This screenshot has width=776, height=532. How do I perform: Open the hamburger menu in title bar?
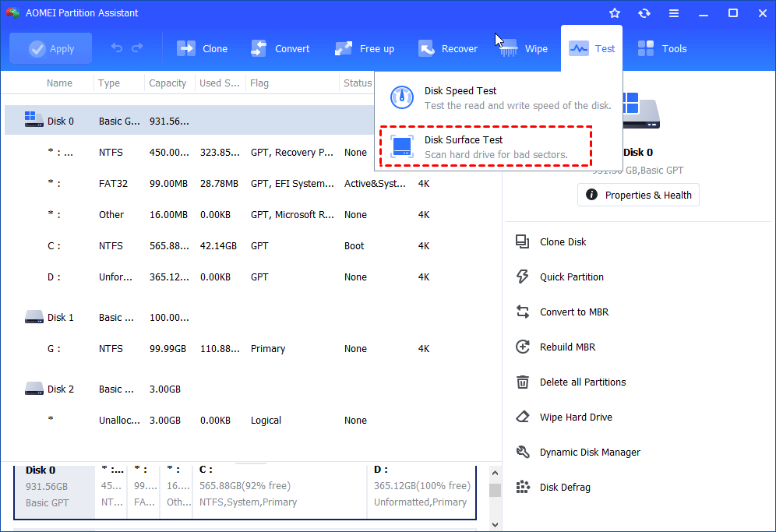(x=674, y=13)
